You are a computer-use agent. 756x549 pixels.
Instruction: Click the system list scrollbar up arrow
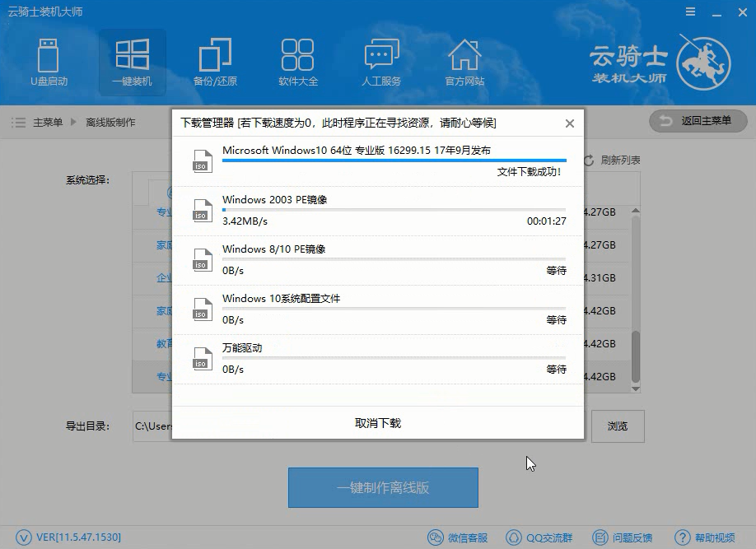click(x=636, y=211)
